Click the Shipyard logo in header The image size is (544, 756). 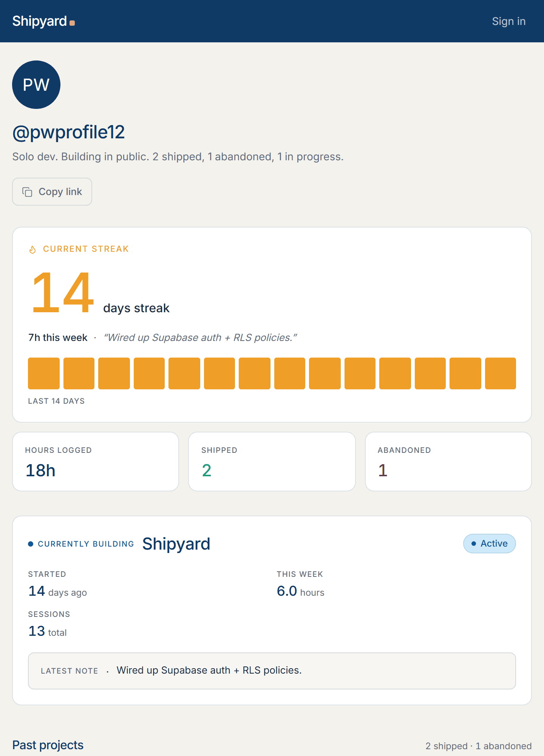coord(43,21)
